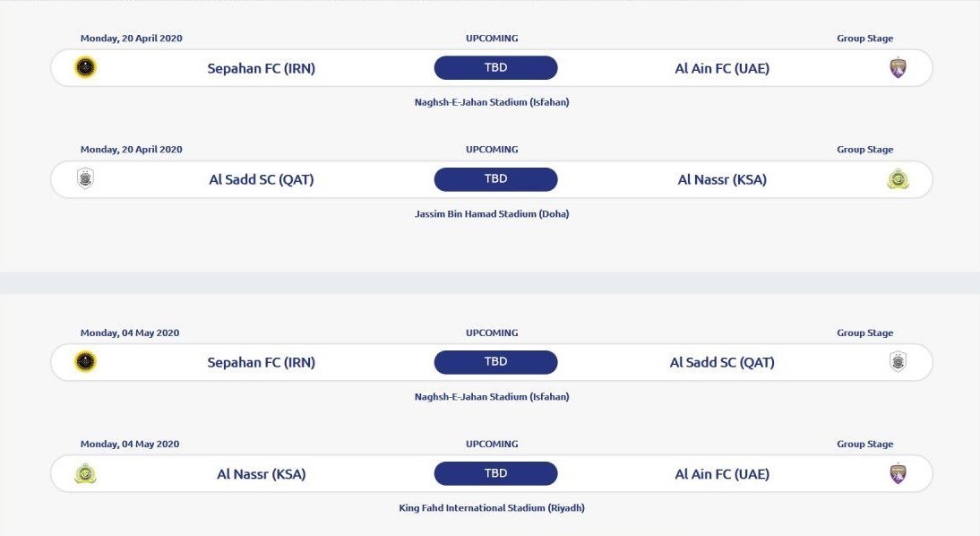Click Al Sadd SC crest in 04 May match
This screenshot has height=536, width=980.
[898, 362]
